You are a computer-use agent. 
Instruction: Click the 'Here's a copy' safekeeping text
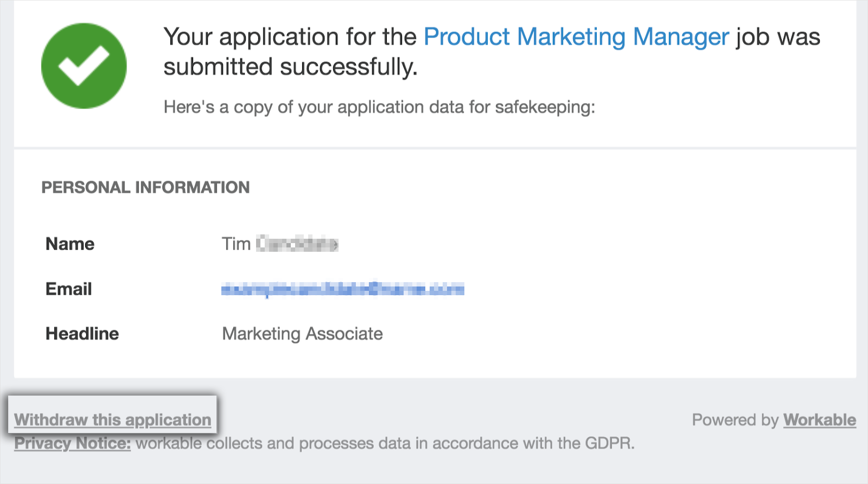[x=379, y=107]
